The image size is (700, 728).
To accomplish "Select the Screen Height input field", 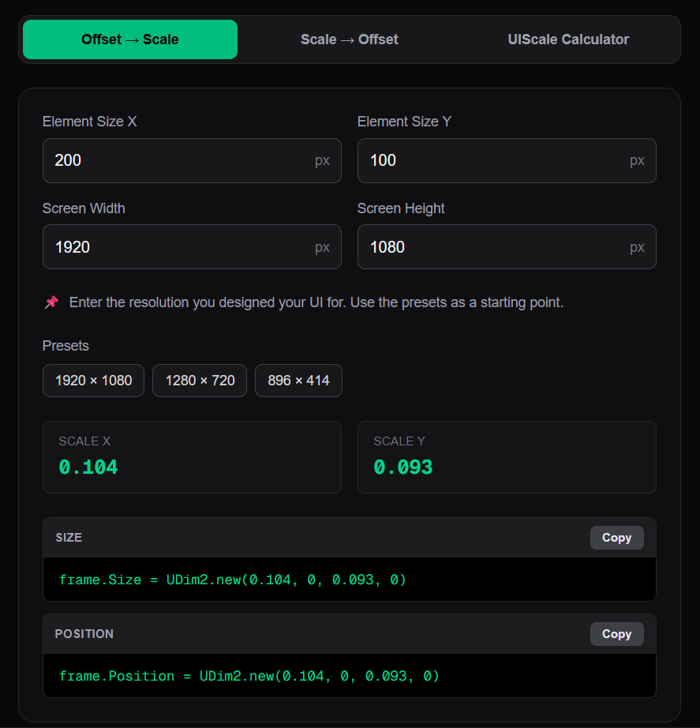I will tap(507, 247).
